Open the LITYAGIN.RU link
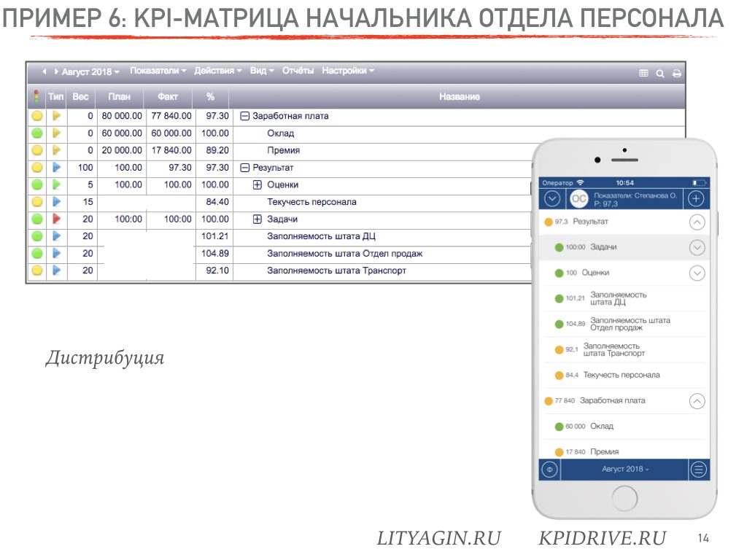The height and width of the screenshot is (560, 747). click(x=438, y=538)
